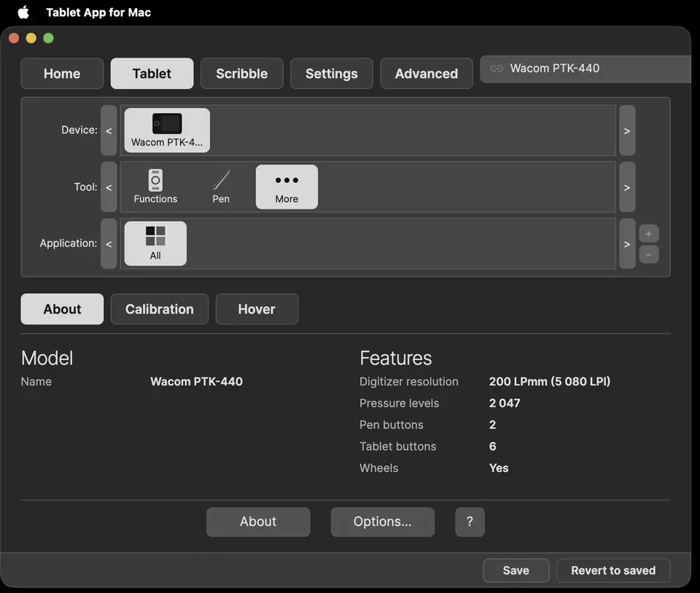Switch to the Tablet tab
The width and height of the screenshot is (700, 593).
coord(152,73)
